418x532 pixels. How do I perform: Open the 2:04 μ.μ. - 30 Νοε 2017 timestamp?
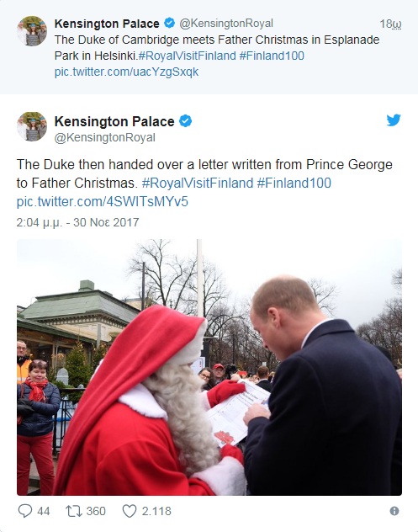click(x=77, y=222)
